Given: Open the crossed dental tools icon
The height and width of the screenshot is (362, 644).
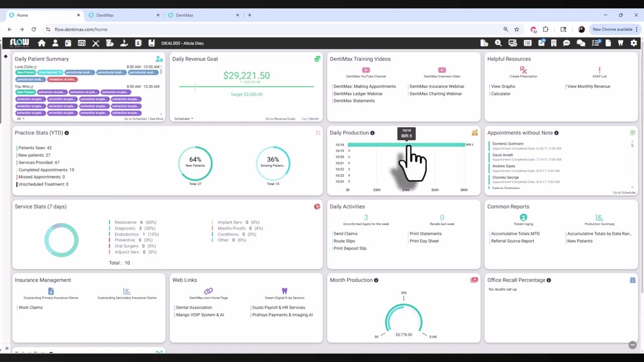Looking at the screenshot, I should pyautogui.click(x=96, y=43).
